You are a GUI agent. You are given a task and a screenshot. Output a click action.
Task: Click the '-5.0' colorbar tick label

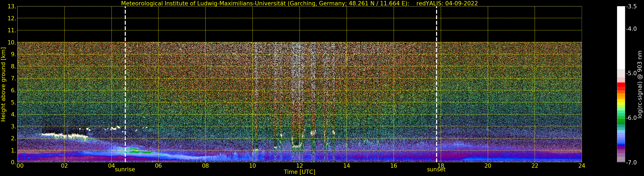631,73
